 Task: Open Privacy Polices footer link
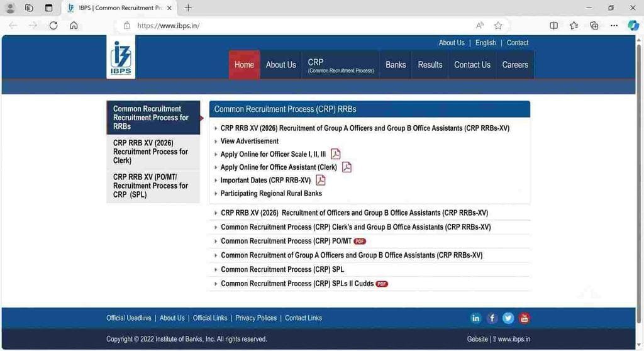(x=256, y=318)
